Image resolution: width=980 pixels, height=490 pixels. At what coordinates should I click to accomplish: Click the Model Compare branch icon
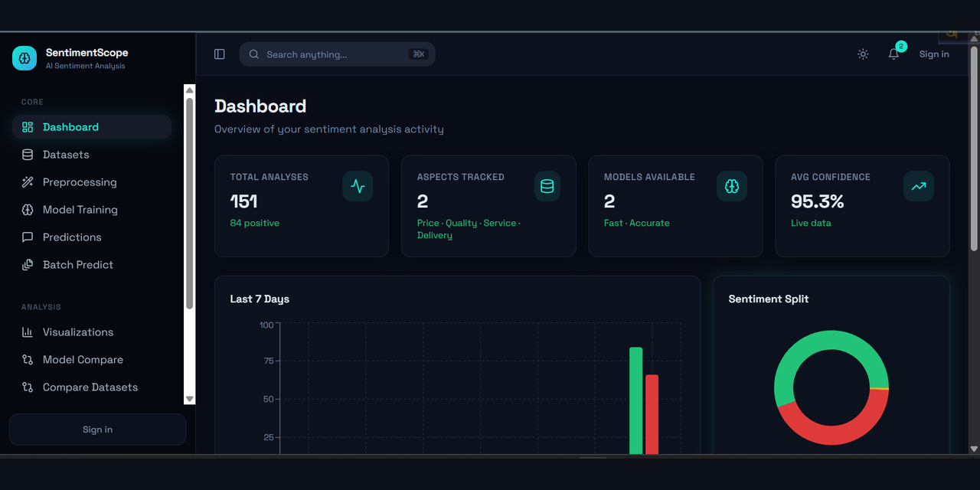click(x=28, y=360)
